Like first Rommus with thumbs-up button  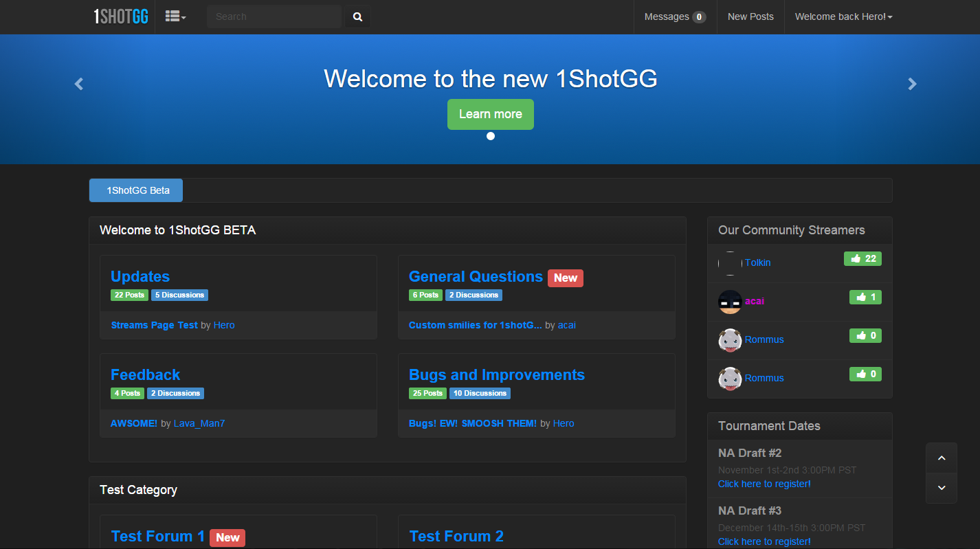click(x=865, y=335)
